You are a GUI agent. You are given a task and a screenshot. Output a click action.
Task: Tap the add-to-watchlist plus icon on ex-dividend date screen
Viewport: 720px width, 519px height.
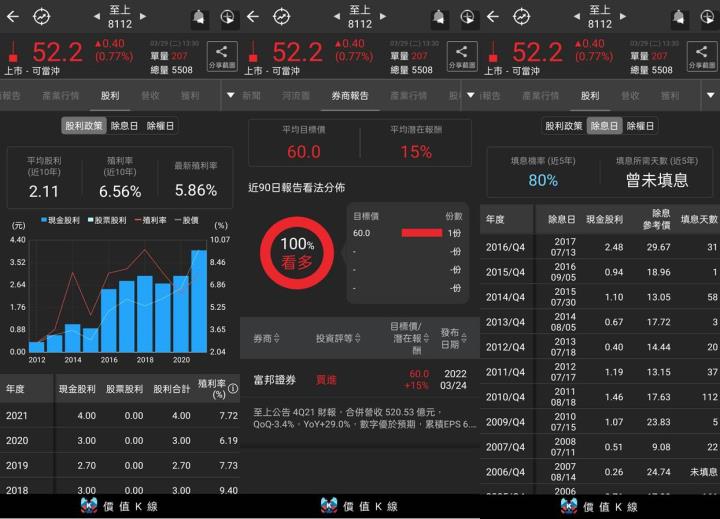tap(708, 17)
